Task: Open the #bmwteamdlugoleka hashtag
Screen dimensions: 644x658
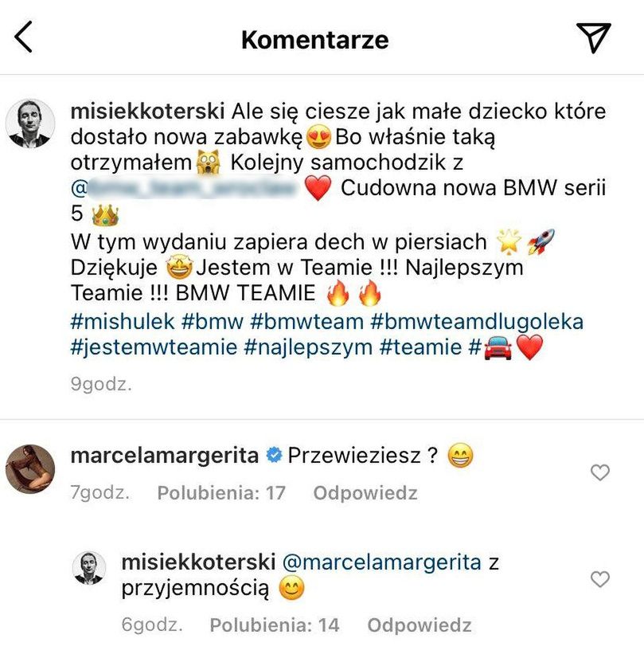Action: point(475,321)
